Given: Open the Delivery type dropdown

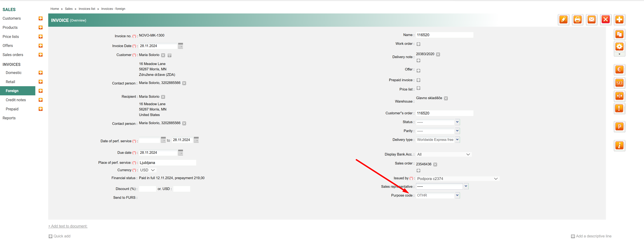Looking at the screenshot, I should click(x=457, y=140).
